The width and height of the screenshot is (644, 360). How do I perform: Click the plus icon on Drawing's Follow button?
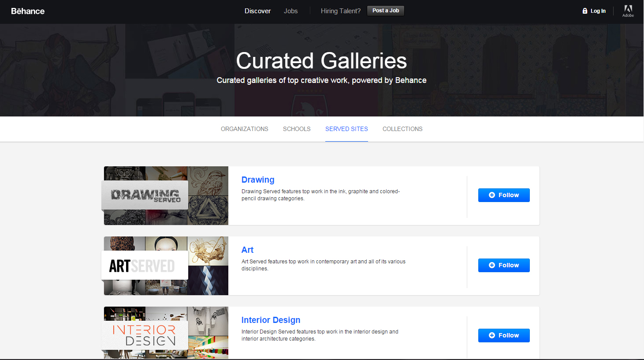tap(493, 195)
